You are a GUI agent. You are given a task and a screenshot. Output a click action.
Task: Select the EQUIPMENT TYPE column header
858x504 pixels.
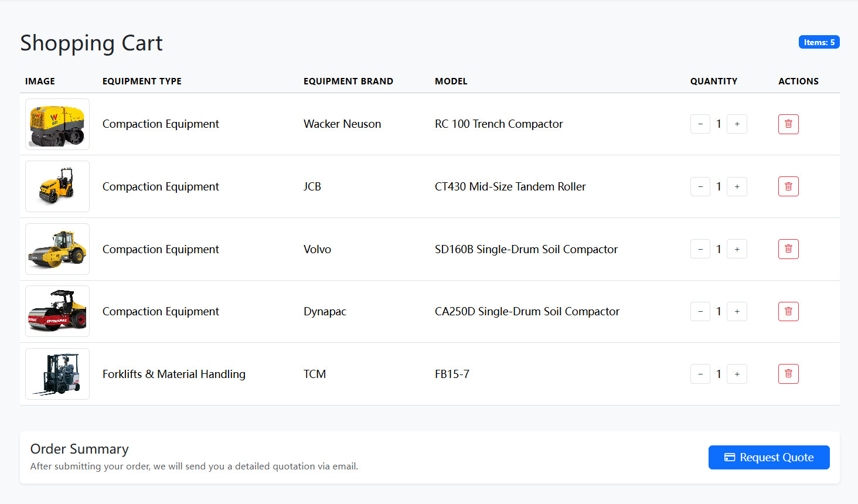[x=142, y=81]
